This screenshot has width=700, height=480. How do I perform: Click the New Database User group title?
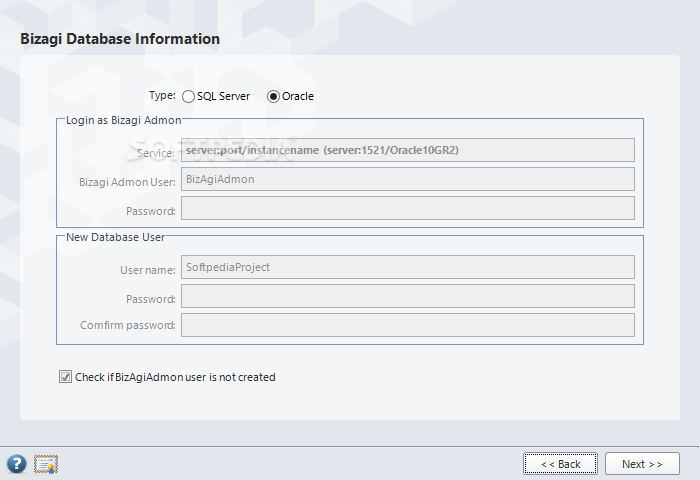(x=115, y=237)
